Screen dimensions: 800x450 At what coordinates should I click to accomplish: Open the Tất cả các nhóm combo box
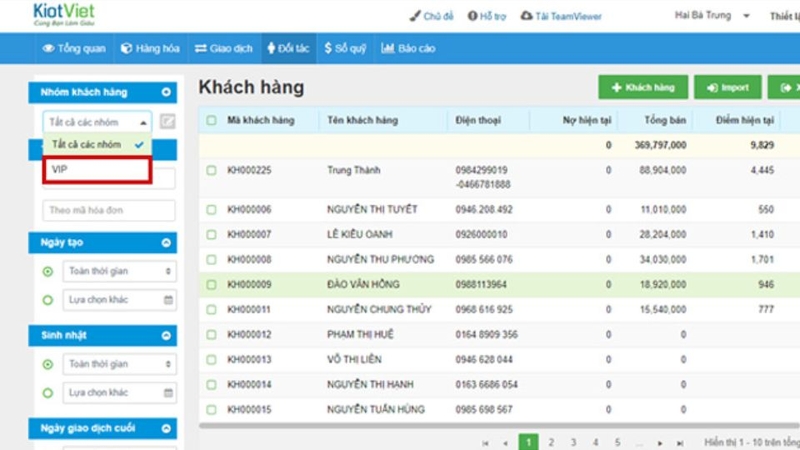97,122
